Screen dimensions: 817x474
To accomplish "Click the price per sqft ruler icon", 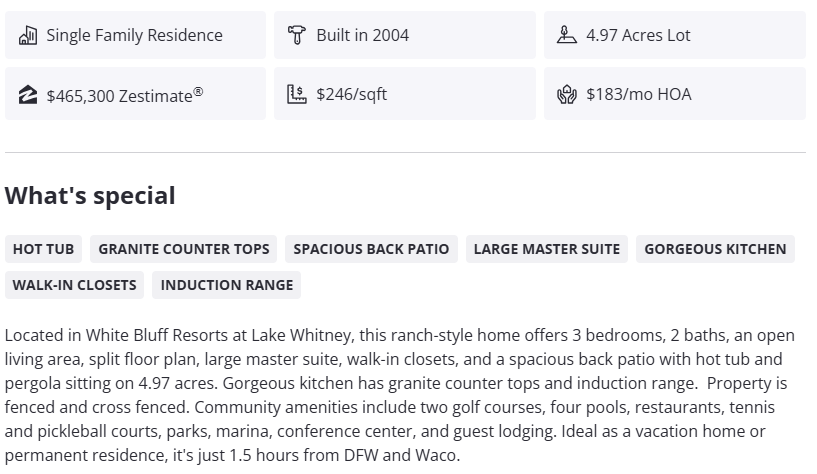I will click(296, 95).
